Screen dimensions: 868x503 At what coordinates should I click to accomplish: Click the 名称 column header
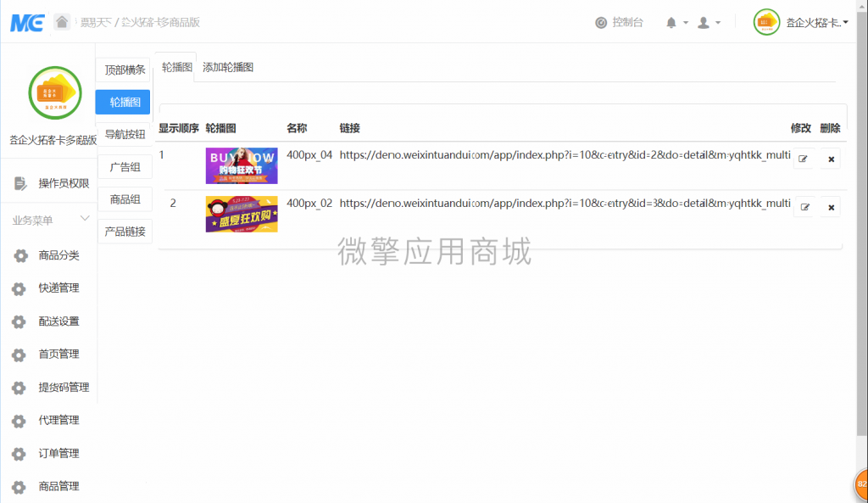(297, 129)
